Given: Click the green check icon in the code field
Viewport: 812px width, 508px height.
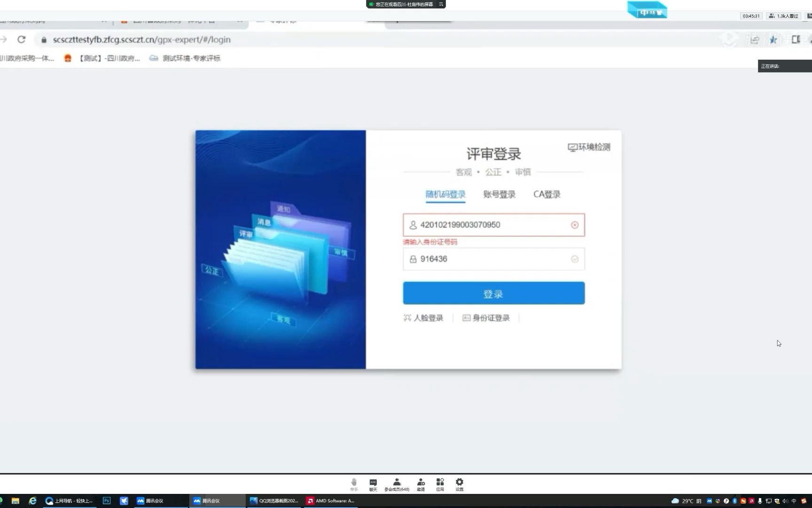Looking at the screenshot, I should (x=574, y=259).
